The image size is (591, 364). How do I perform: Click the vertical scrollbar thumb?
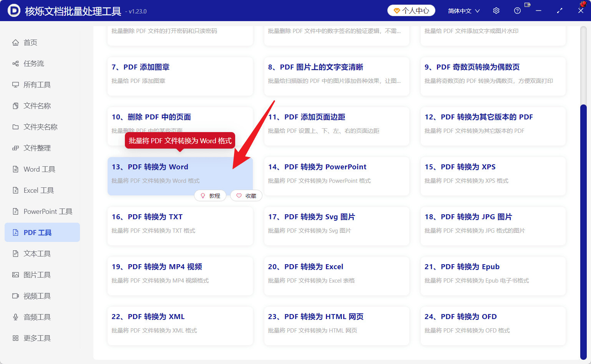[583, 232]
